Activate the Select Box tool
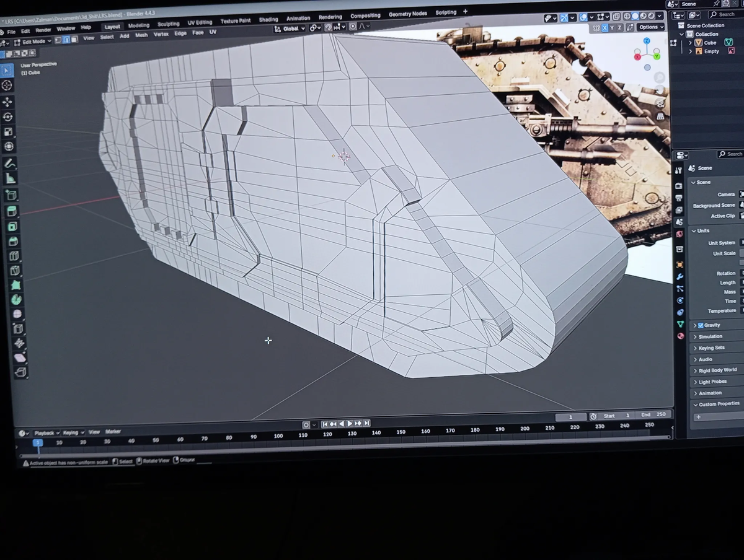Image resolution: width=744 pixels, height=560 pixels. [7, 69]
